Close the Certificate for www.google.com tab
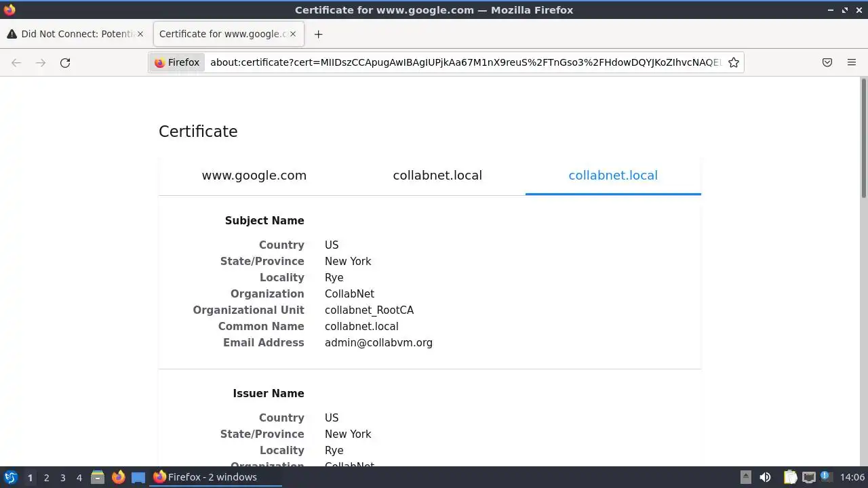868x488 pixels. coord(292,34)
